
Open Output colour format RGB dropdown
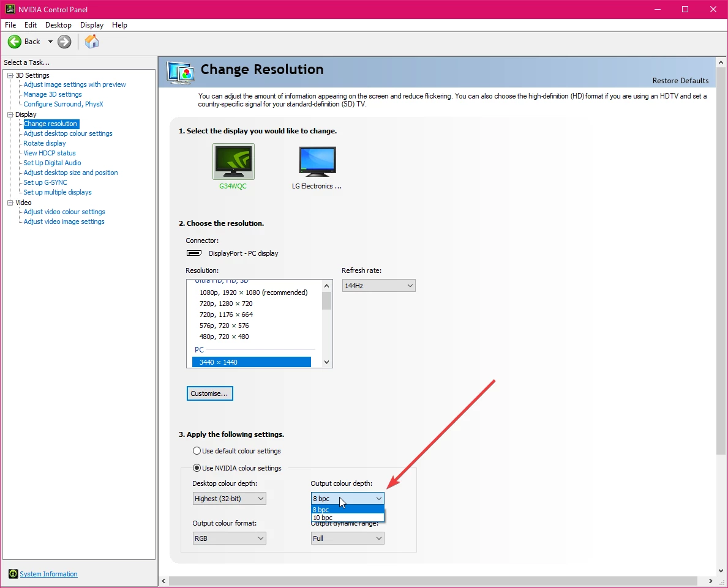point(230,538)
